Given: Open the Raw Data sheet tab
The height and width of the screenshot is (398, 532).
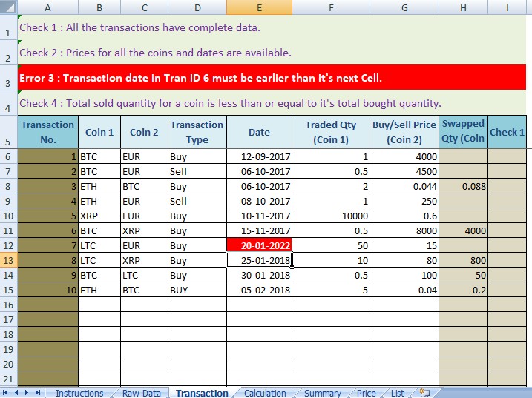Looking at the screenshot, I should (141, 393).
